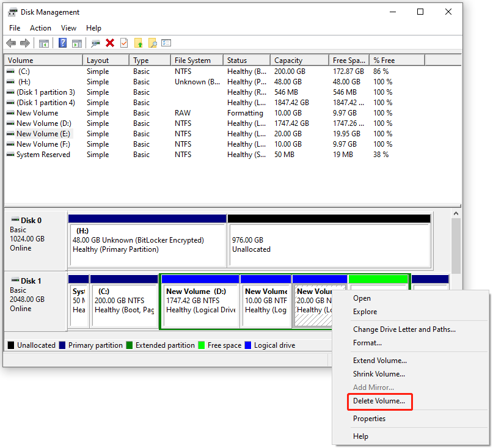Viewport: 493px width, 448px height.
Task: Select Help at bottom of context menu
Action: 360,436
